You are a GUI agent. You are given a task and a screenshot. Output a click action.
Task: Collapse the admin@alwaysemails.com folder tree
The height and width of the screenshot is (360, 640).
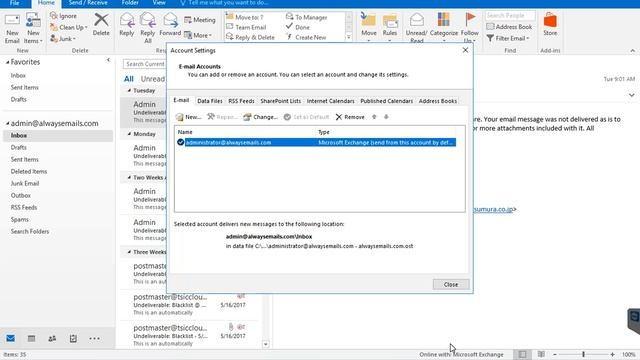click(7, 123)
